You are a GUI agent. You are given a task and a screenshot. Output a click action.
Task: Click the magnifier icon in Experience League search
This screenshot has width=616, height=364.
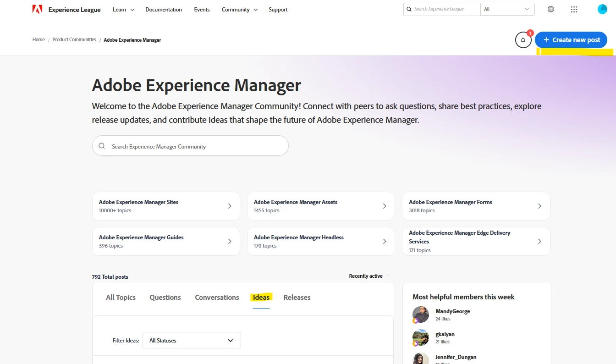pos(409,9)
